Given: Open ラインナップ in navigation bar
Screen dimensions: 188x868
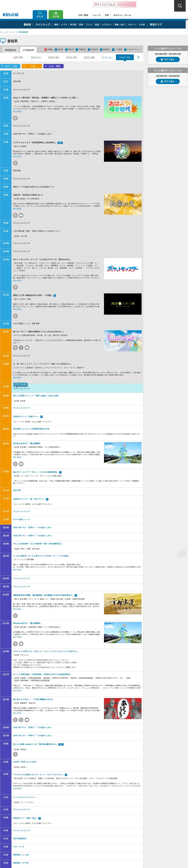Looking at the screenshot, I should 43,25.
